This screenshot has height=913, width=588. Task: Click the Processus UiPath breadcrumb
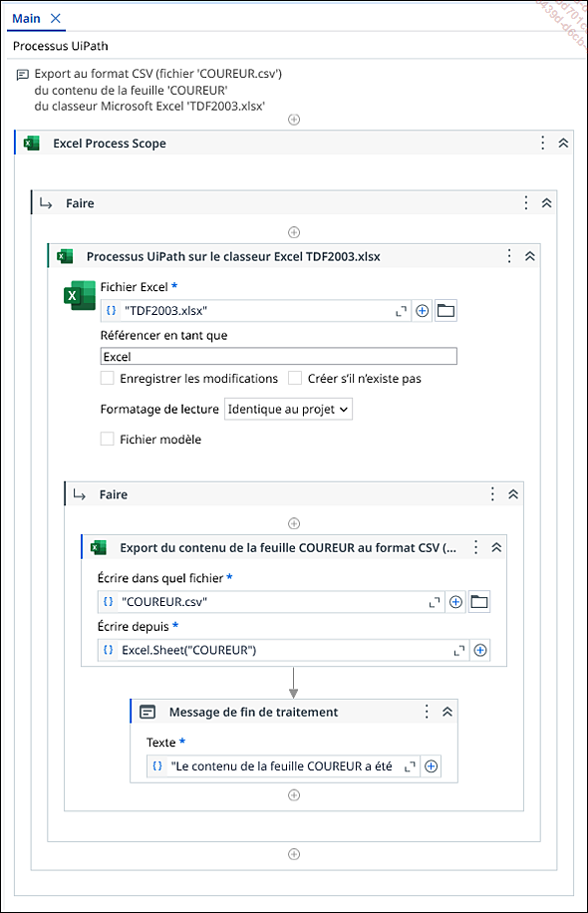pos(61,46)
